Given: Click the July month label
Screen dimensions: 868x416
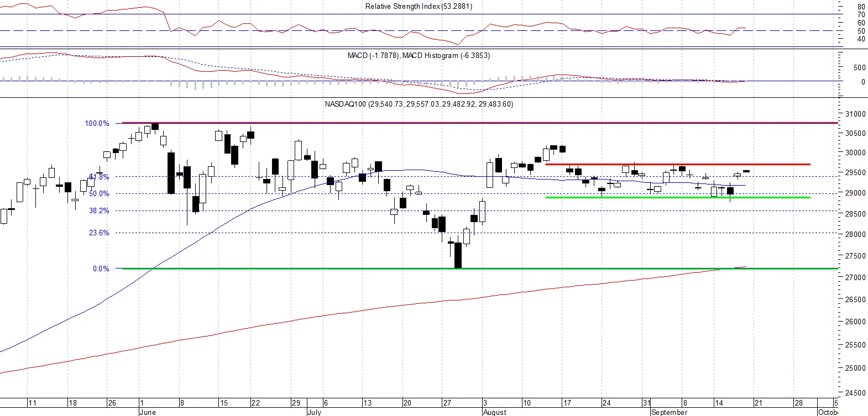Looking at the screenshot, I should [x=314, y=412].
